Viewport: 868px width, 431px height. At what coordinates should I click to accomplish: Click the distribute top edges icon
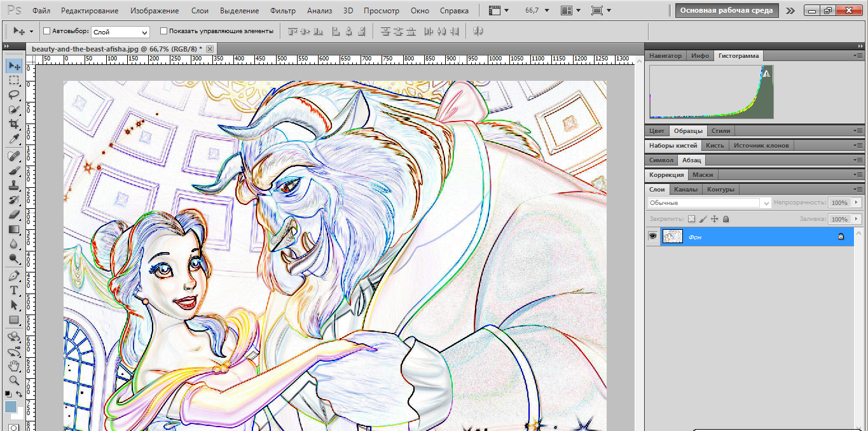(x=385, y=31)
